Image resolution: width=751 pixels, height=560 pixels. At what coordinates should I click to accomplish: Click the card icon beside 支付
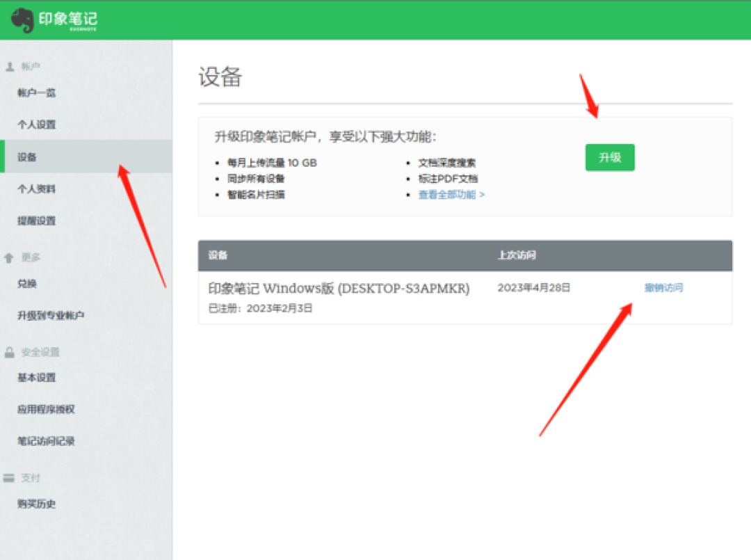9,478
